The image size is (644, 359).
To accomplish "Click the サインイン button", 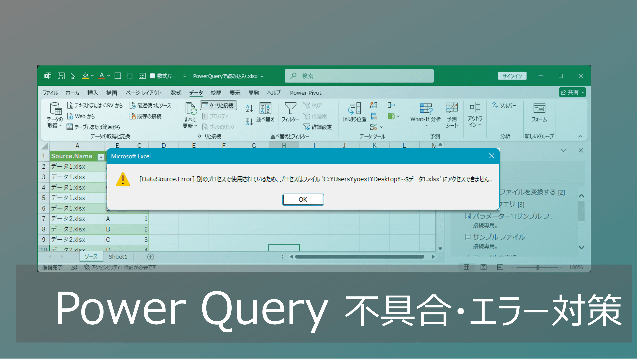I will coord(512,76).
